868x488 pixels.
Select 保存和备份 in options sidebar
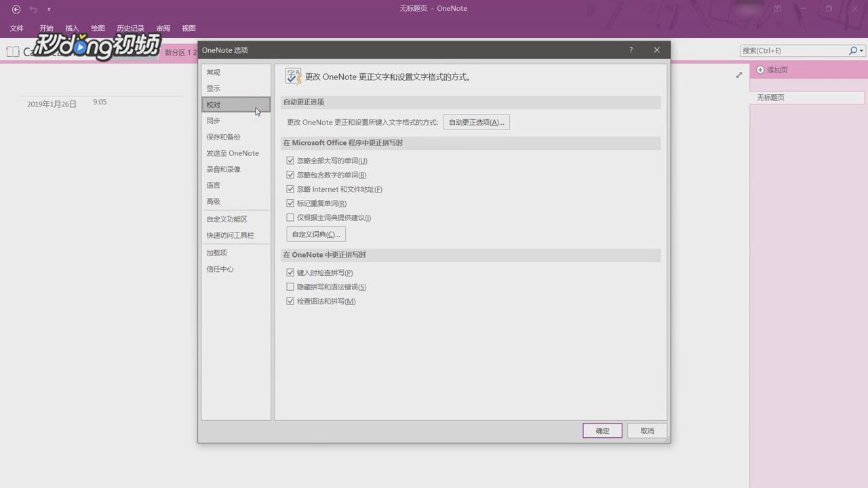(236, 137)
